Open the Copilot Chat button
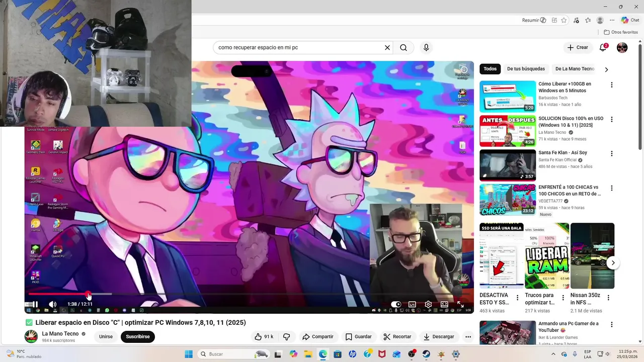 point(630,20)
